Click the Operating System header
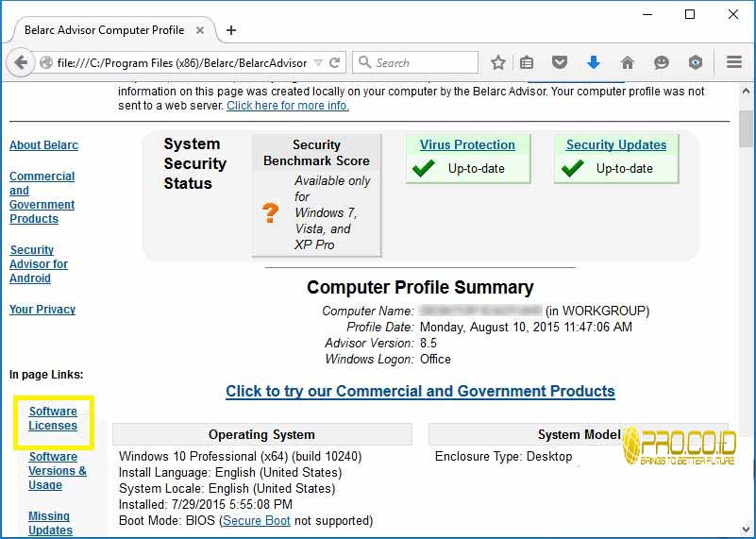 point(261,434)
